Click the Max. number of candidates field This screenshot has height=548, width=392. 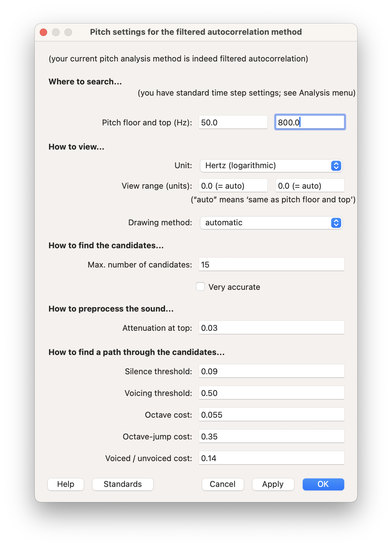[272, 264]
